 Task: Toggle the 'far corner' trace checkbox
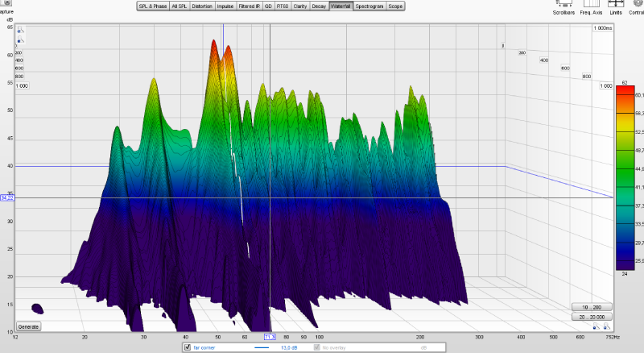click(188, 347)
